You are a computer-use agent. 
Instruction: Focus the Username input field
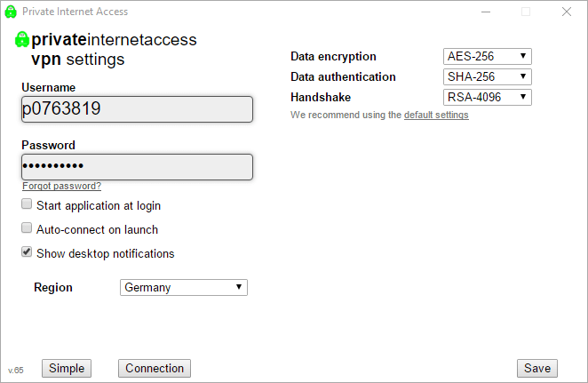(x=138, y=109)
